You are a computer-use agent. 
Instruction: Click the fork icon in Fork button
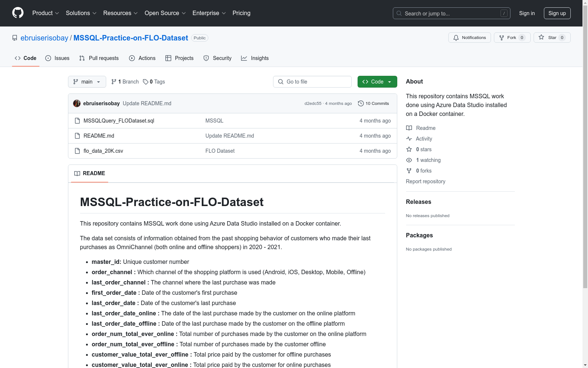pos(502,38)
